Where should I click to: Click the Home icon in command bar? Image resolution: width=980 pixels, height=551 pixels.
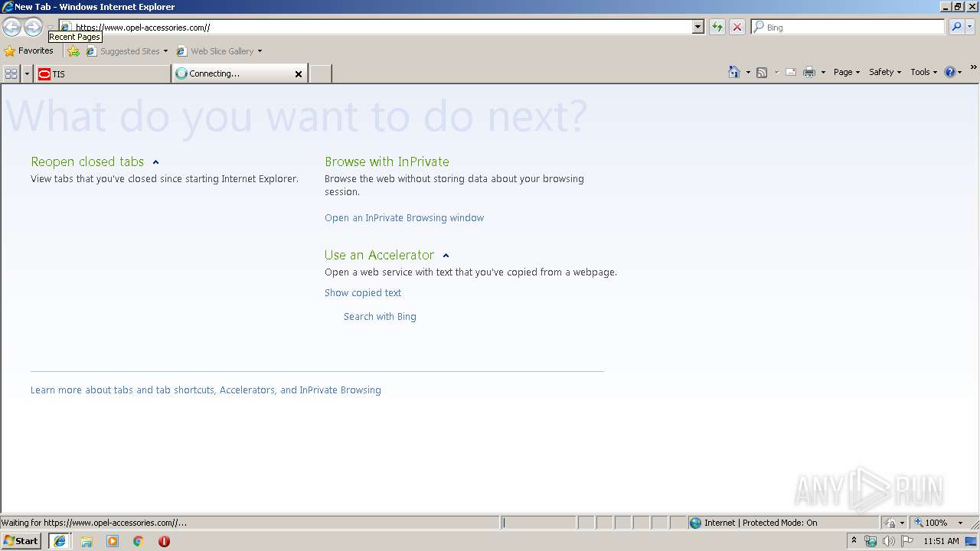tap(734, 72)
